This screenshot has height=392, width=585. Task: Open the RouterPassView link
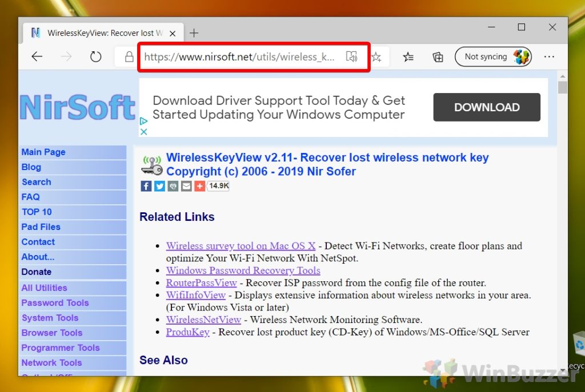pos(202,283)
